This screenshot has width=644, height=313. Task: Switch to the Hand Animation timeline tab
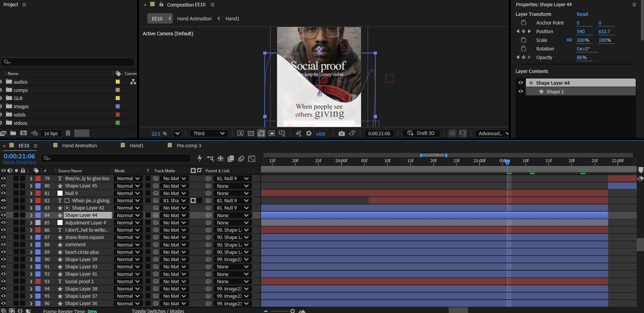(x=79, y=146)
